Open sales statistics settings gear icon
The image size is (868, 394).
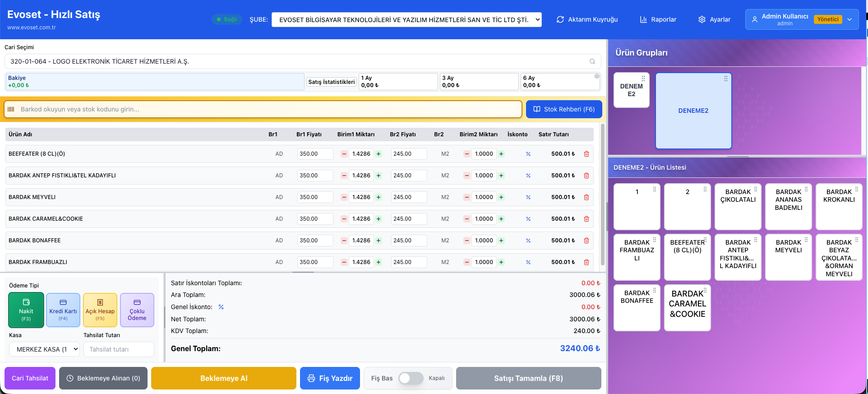[x=597, y=77]
